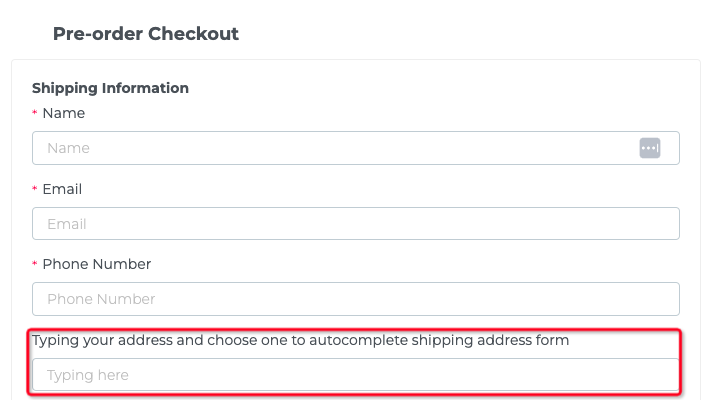Click the 'Email' placeholder text in second field
Image resolution: width=713 pixels, height=400 pixels.
(x=66, y=224)
